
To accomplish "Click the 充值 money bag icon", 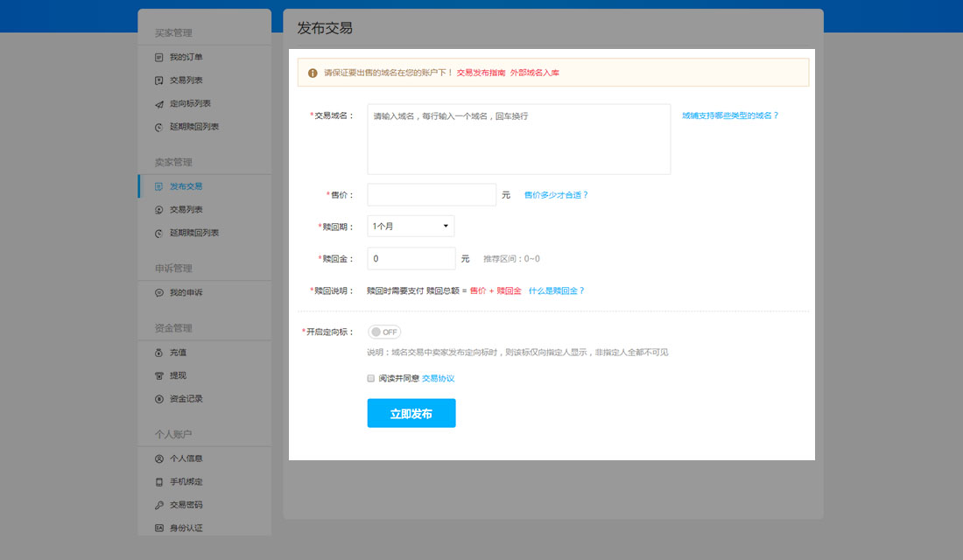I will coord(159,353).
